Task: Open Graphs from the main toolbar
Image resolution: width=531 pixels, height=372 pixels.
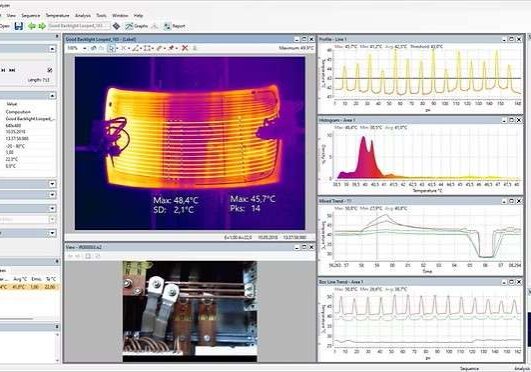Action: pos(136,26)
